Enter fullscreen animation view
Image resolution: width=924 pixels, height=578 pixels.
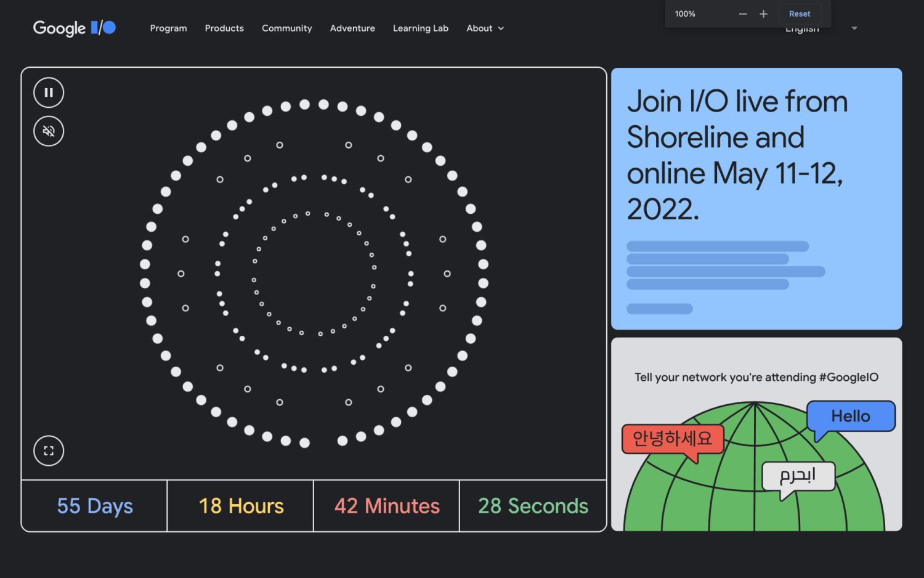49,450
